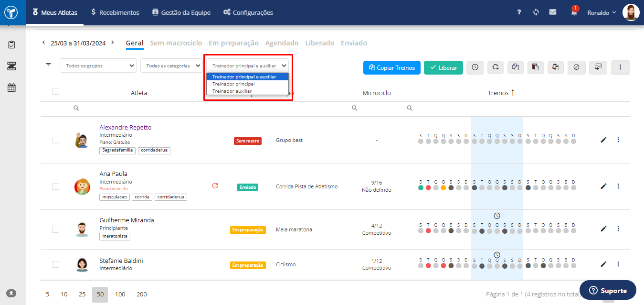Open the Todas as categorias dropdown
Viewport: 644px width, 305px height.
pos(171,65)
